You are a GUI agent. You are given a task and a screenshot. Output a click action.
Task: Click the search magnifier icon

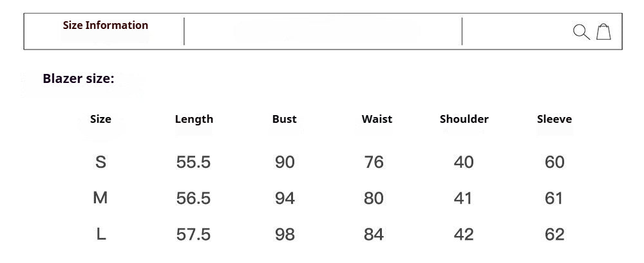581,32
